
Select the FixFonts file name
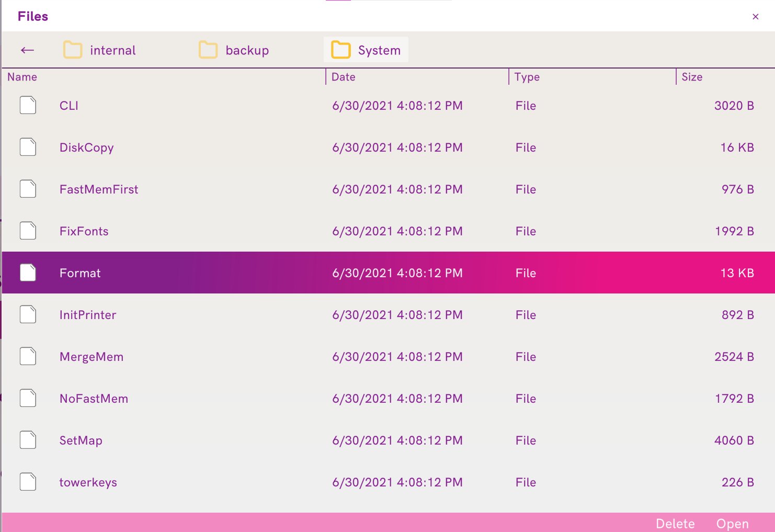click(x=84, y=231)
